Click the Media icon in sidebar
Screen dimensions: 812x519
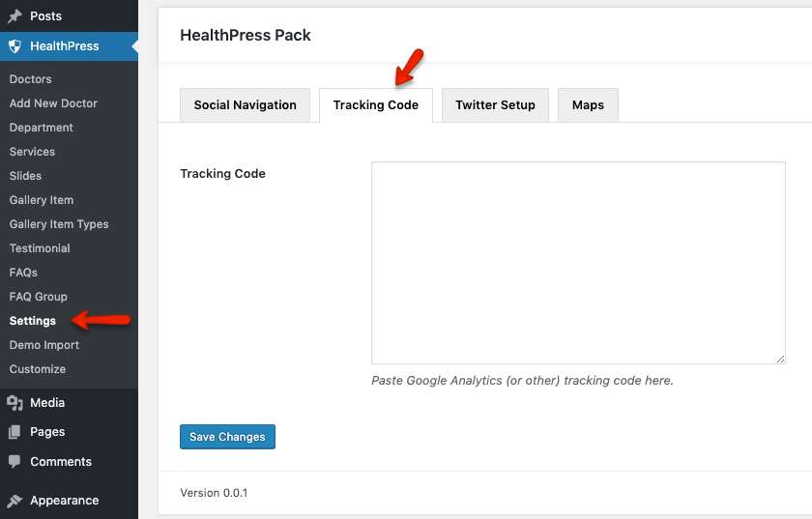click(x=14, y=403)
